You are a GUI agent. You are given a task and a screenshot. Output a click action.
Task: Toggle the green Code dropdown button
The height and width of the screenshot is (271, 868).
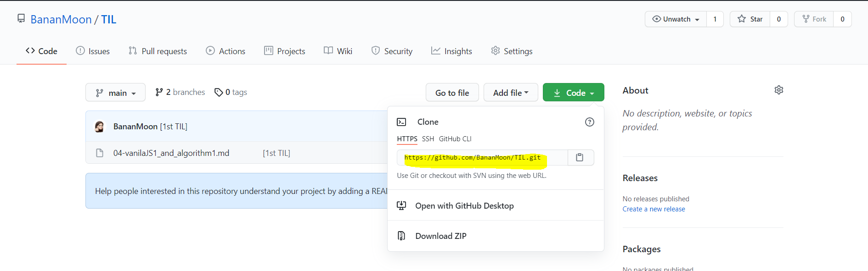pos(574,92)
